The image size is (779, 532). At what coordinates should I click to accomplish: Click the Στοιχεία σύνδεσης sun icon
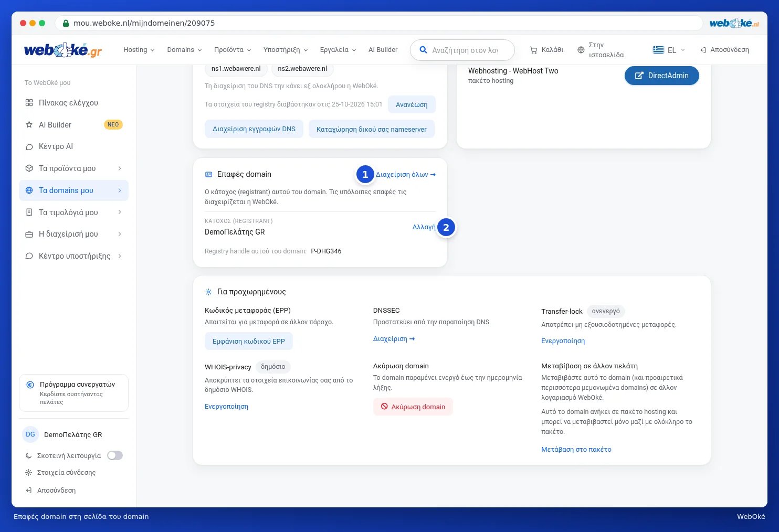pyautogui.click(x=29, y=473)
